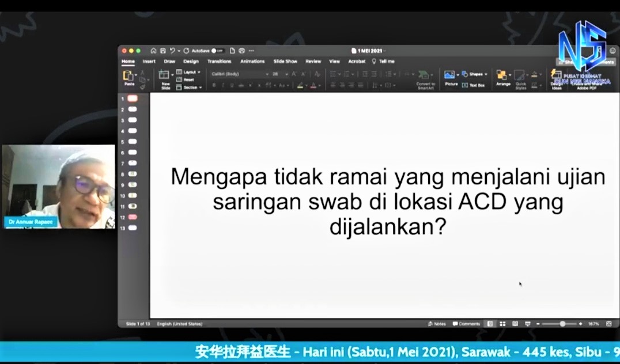Viewport: 620px width, 364px height.
Task: Select slide 12 thumbnail in the panel
Action: pyautogui.click(x=133, y=217)
